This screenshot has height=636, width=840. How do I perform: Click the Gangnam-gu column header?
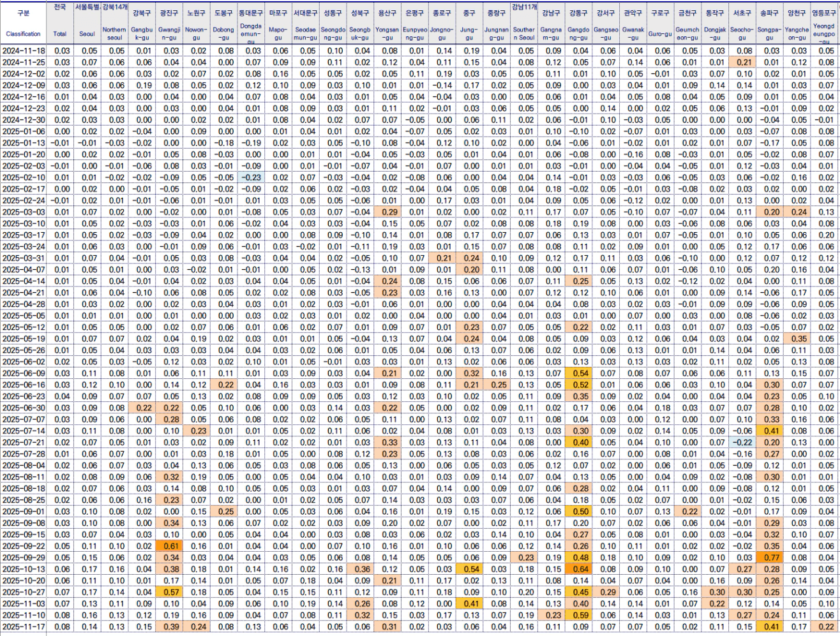point(551,33)
